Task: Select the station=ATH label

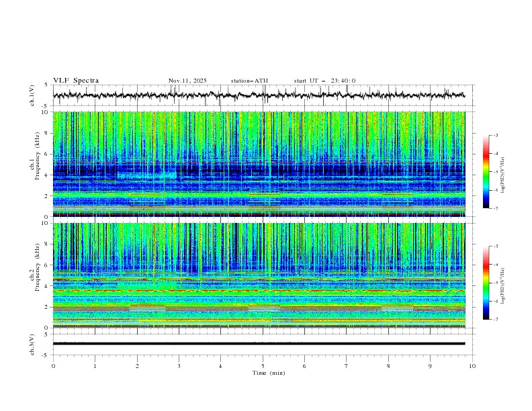Action: coord(249,81)
